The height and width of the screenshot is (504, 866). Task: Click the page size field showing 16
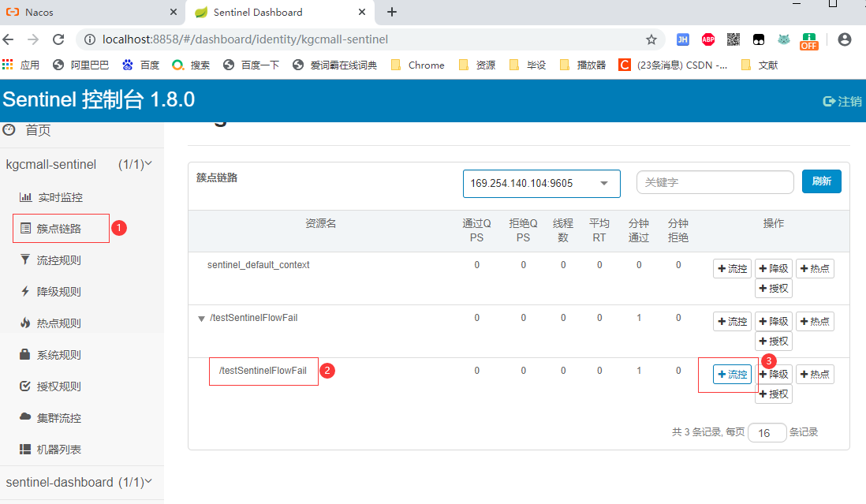(x=767, y=433)
